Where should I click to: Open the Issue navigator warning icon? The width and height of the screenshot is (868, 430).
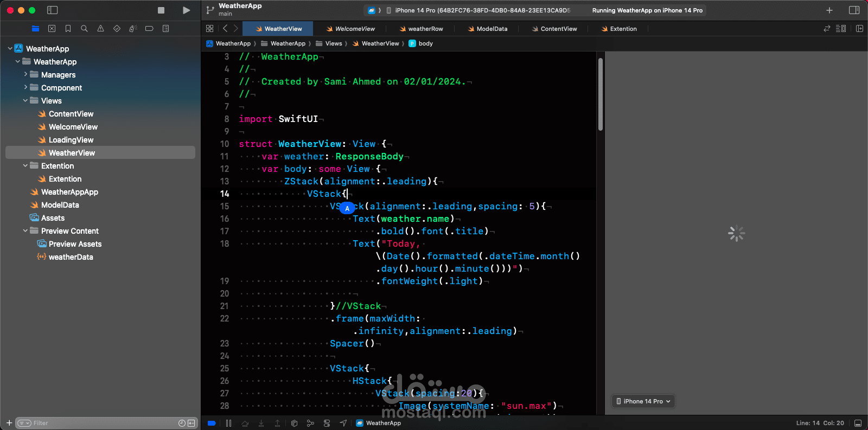point(100,29)
